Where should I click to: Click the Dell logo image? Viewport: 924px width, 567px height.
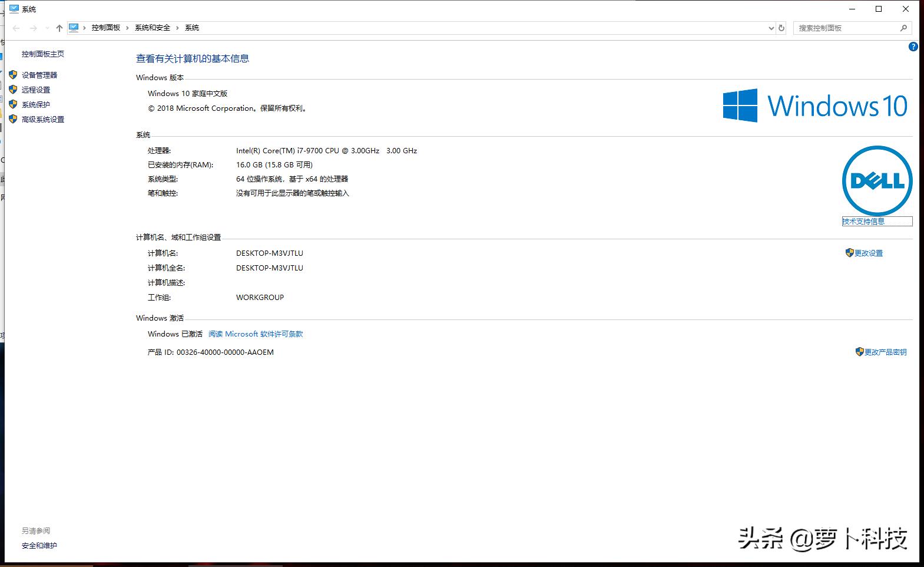pos(877,180)
